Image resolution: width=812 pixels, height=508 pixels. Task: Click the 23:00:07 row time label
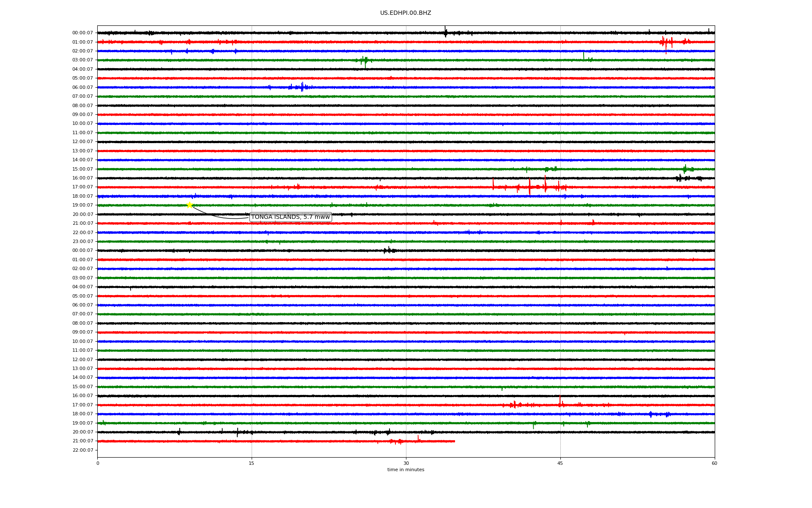point(82,242)
